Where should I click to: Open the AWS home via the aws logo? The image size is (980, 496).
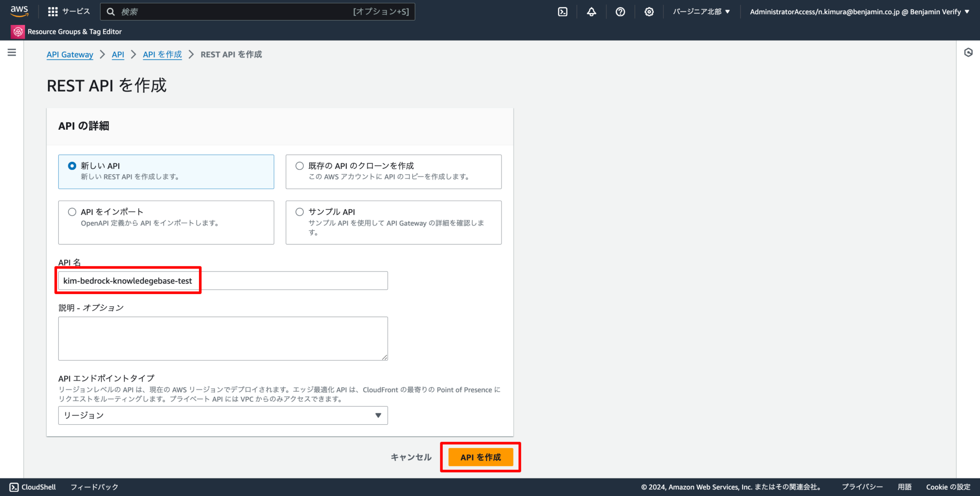[x=19, y=11]
